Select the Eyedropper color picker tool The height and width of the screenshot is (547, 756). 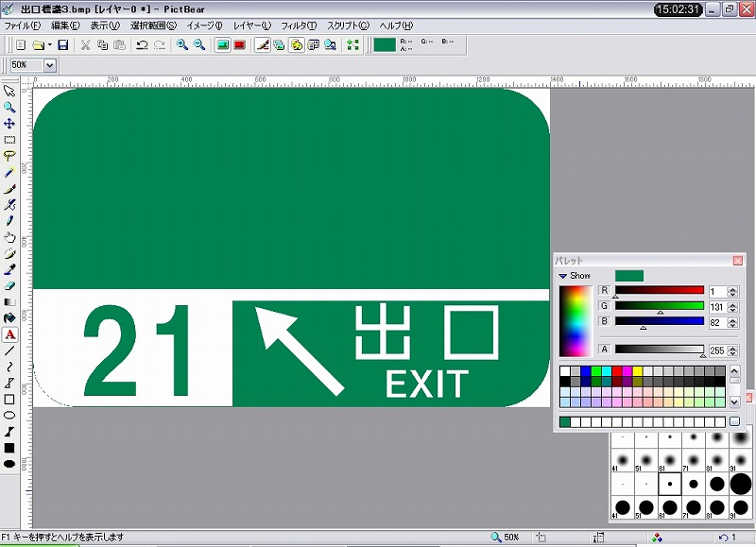(9, 269)
